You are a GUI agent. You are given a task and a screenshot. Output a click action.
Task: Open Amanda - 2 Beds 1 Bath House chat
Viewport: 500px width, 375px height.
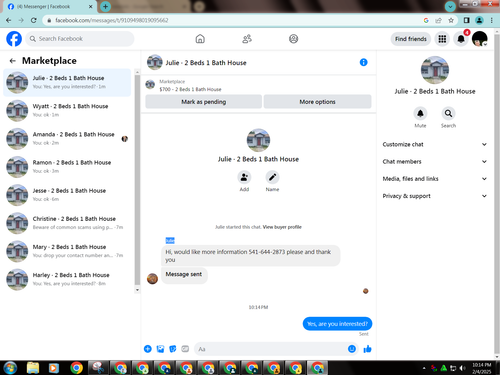tap(67, 139)
